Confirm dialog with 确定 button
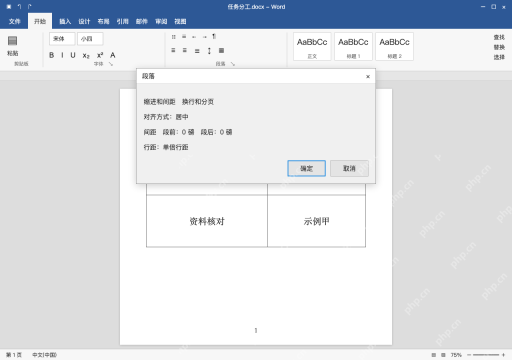 coord(307,168)
